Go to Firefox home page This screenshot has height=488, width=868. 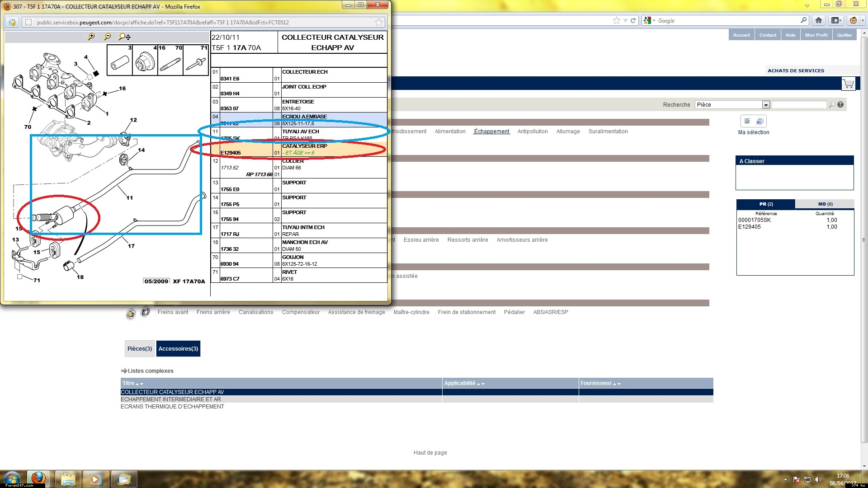click(x=819, y=20)
